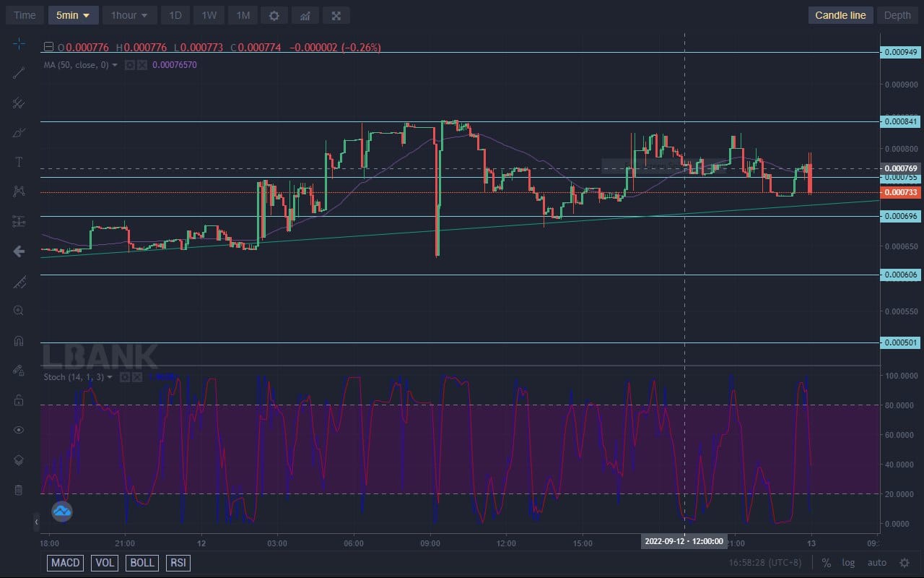Viewport: 924px width, 578px height.
Task: Select the crosshair cursor tool
Action: 19,43
